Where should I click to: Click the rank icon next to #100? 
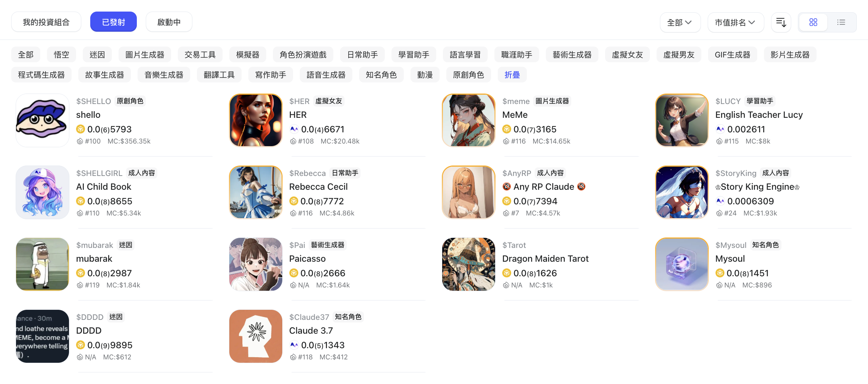click(80, 141)
